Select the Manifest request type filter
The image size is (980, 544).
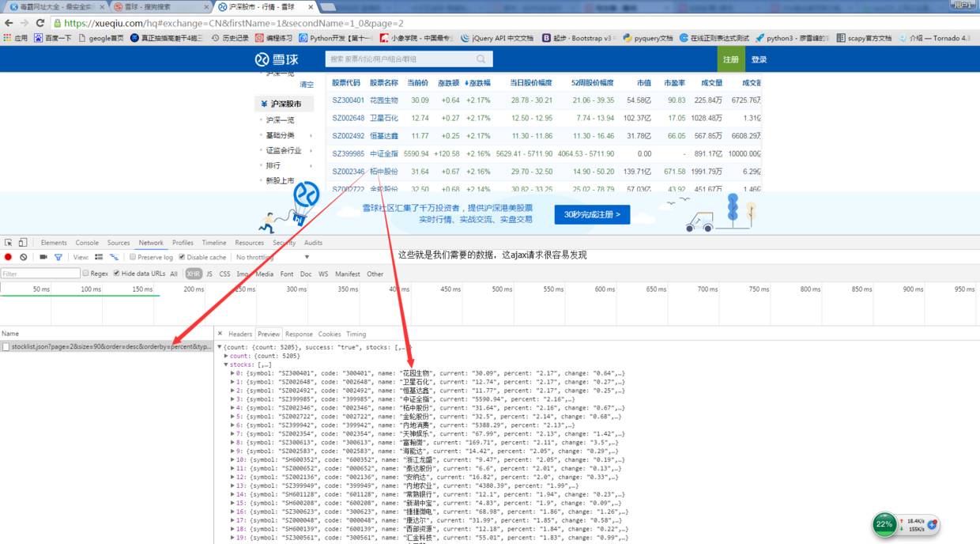[348, 274]
